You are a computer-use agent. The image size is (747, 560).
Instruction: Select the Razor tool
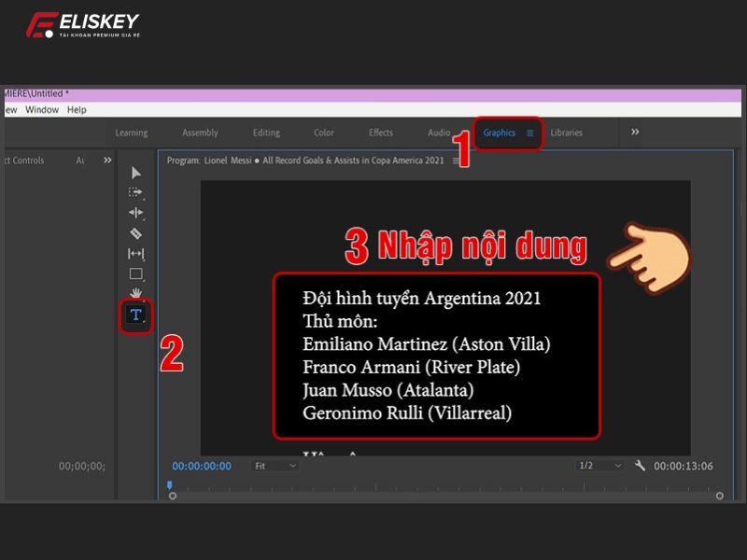tap(136, 233)
